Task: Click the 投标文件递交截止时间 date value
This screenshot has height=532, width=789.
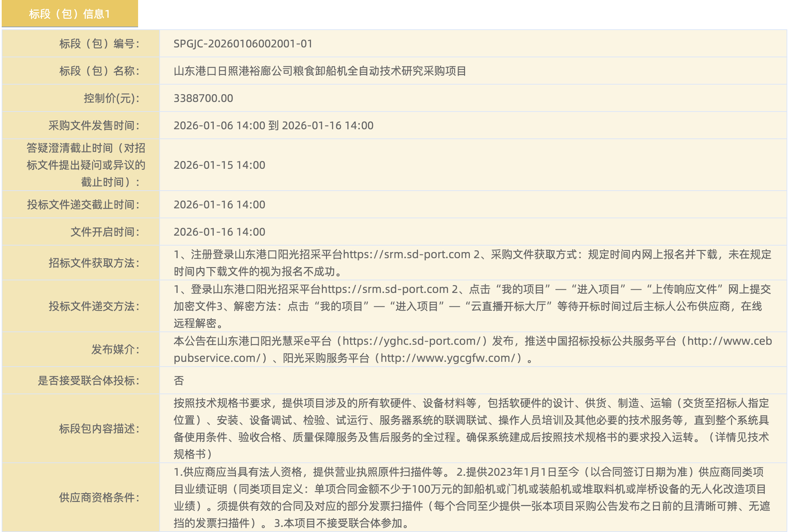Action: point(219,205)
